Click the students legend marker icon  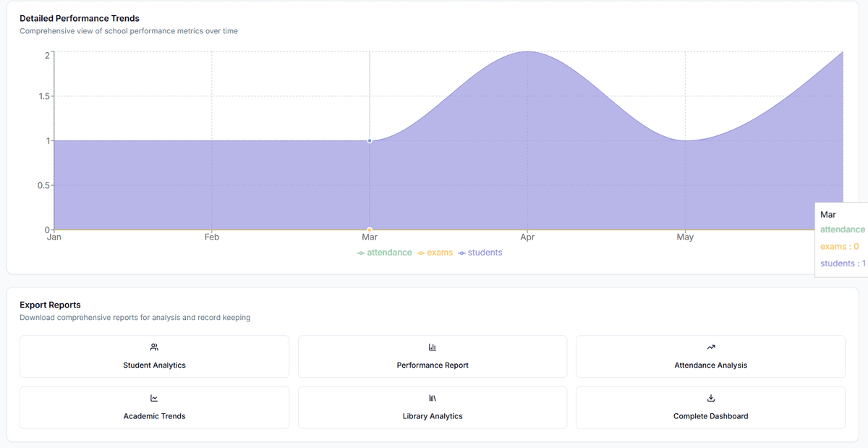pos(461,252)
